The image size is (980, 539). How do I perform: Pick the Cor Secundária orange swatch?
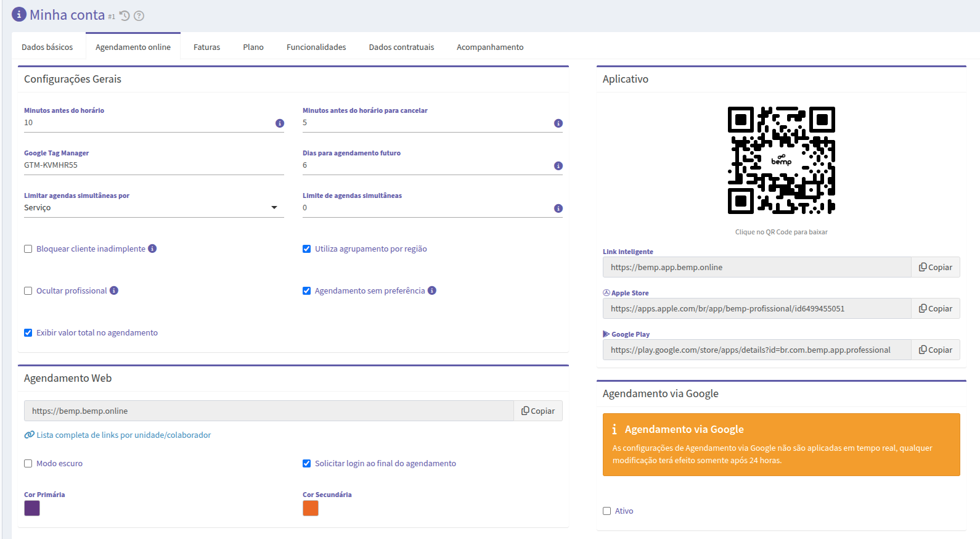point(311,508)
